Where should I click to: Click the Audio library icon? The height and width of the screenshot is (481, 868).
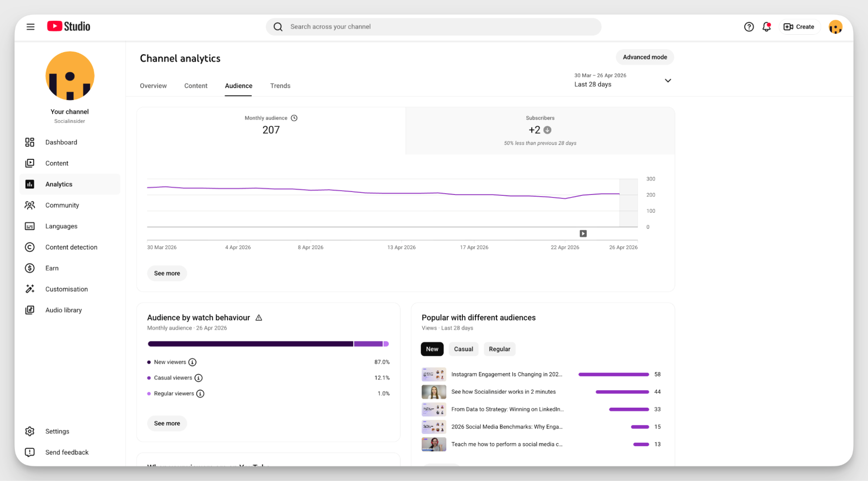point(30,310)
